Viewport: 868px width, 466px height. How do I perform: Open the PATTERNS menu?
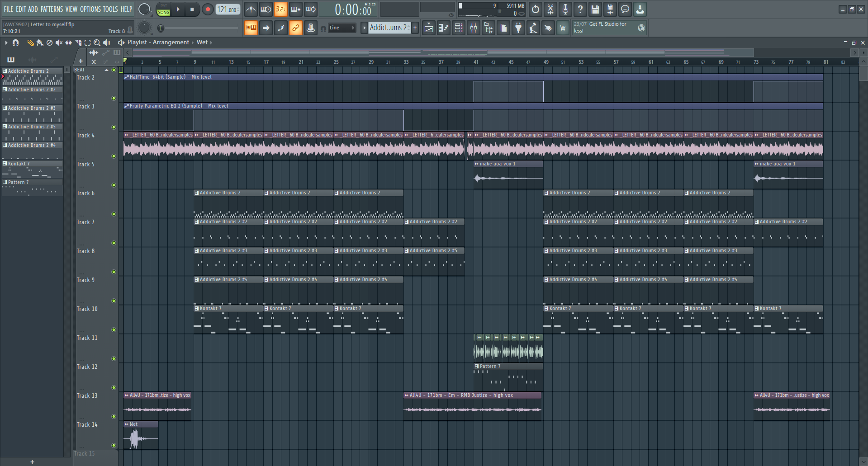[x=52, y=9]
